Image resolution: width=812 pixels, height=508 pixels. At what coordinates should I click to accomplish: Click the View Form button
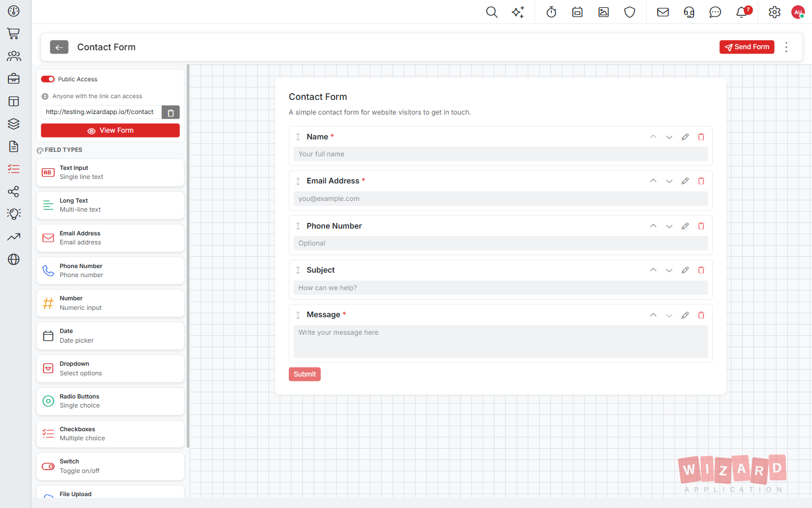(x=111, y=130)
